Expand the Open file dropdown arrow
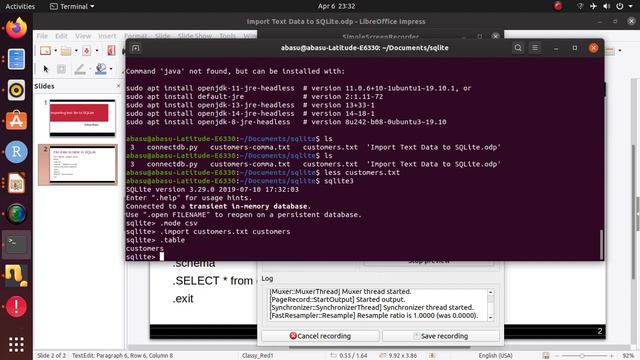The image size is (640, 360). (x=76, y=51)
